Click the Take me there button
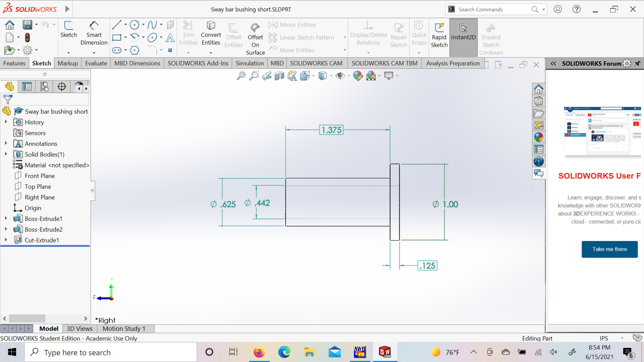The image size is (644, 362). [x=609, y=249]
